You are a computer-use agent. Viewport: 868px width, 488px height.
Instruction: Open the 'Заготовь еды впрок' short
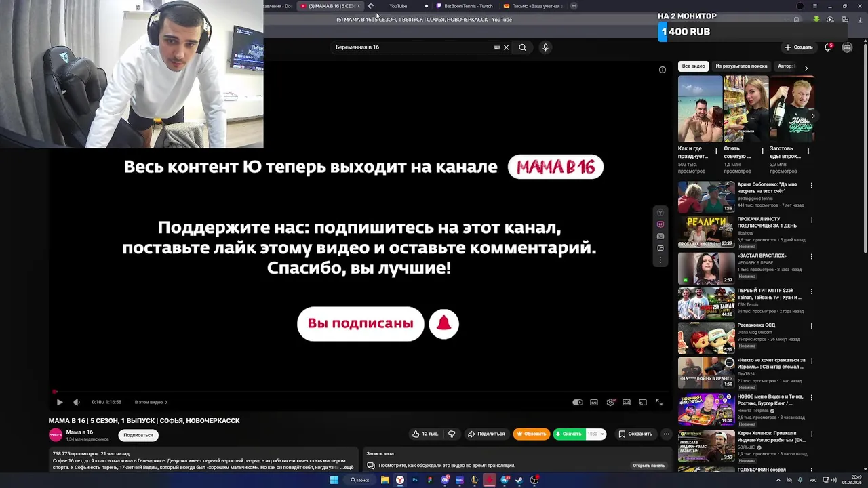point(791,108)
